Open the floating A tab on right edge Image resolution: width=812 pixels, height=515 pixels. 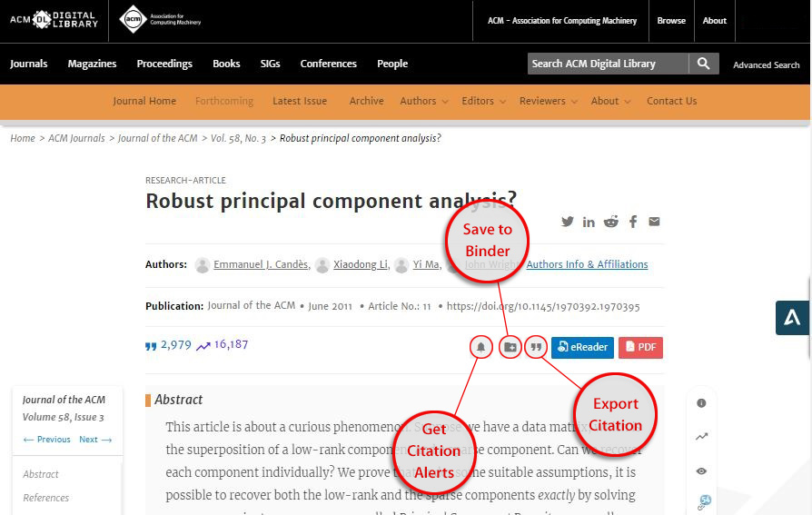pyautogui.click(x=792, y=318)
